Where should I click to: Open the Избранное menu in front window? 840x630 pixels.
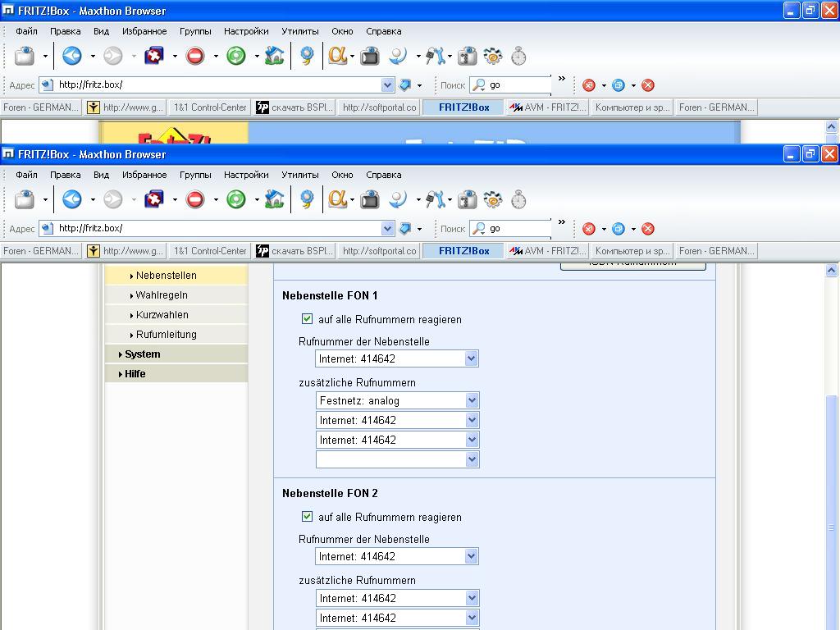tap(144, 175)
